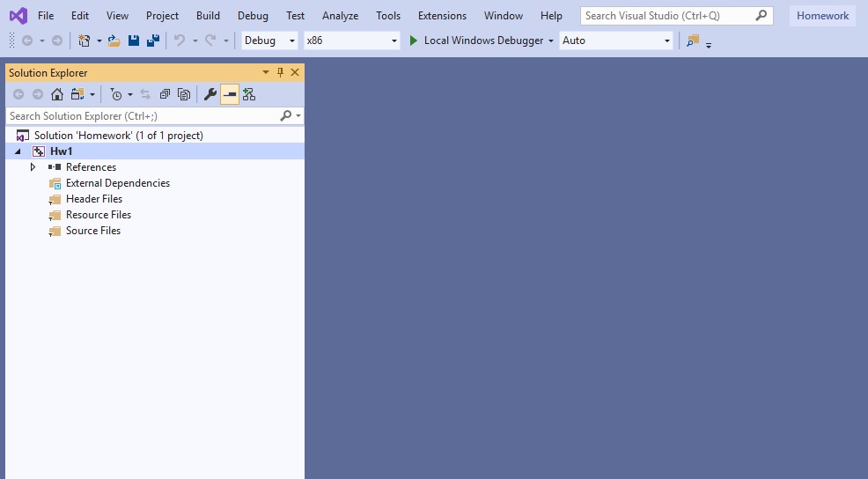868x479 pixels.
Task: Pin the Solution Explorer panel (auto hide)
Action: [x=280, y=72]
